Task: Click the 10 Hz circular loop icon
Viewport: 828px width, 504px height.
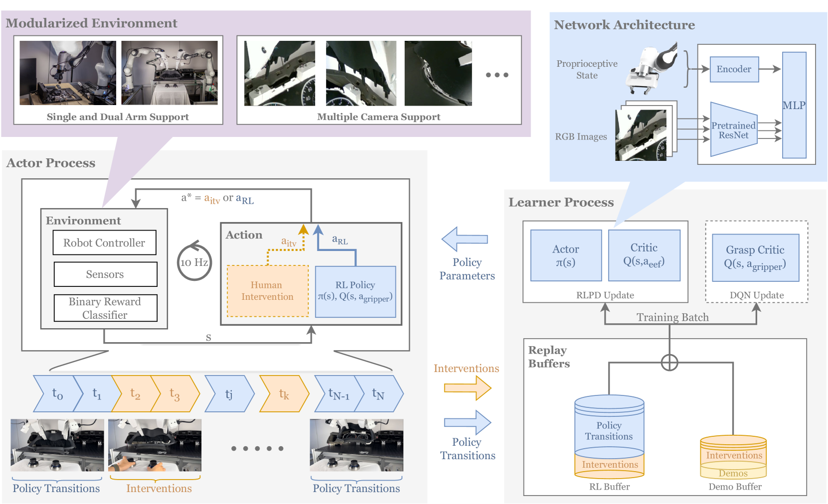Action: point(194,261)
